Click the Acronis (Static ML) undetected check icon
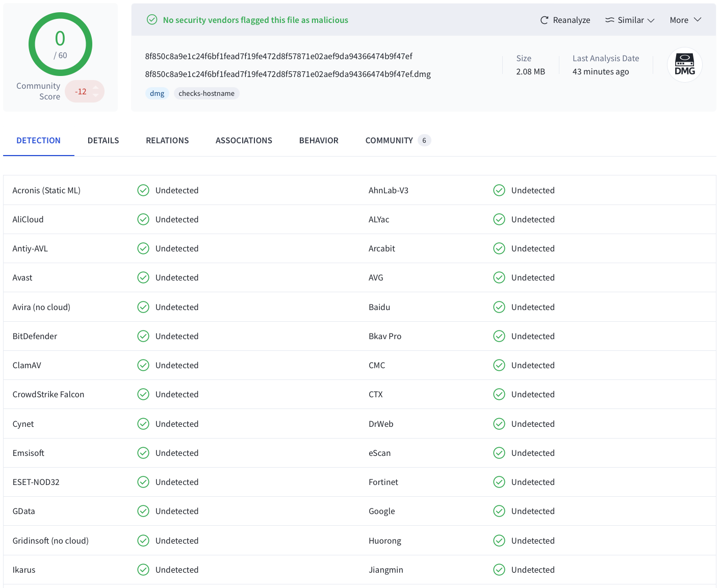Viewport: 720px width, 588px height. coord(143,190)
